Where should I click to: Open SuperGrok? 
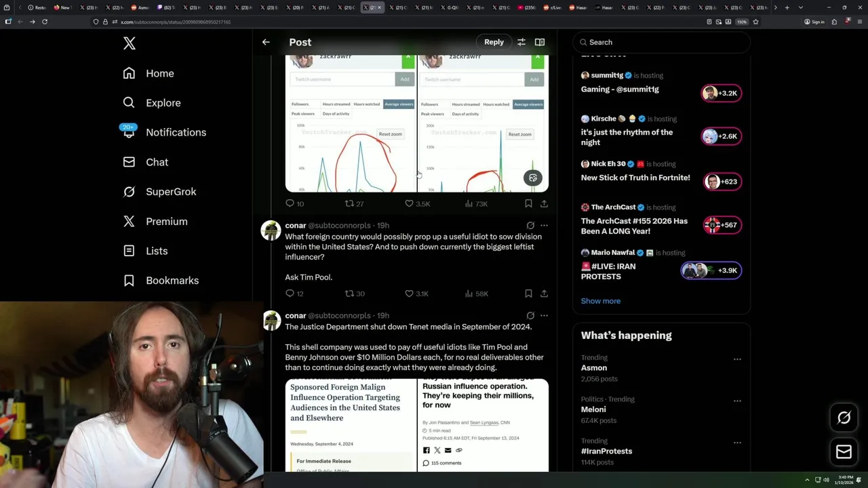159,192
